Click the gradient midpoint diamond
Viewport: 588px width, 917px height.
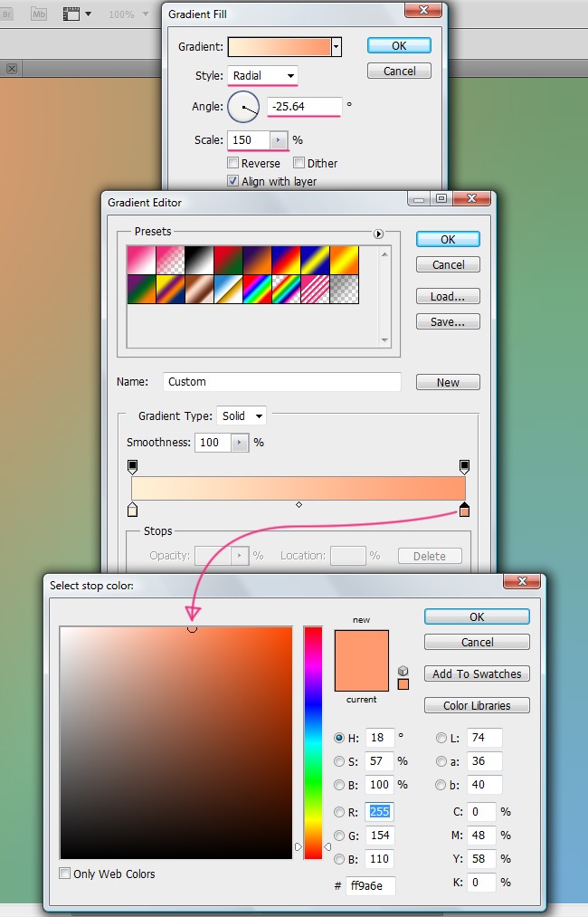[299, 504]
